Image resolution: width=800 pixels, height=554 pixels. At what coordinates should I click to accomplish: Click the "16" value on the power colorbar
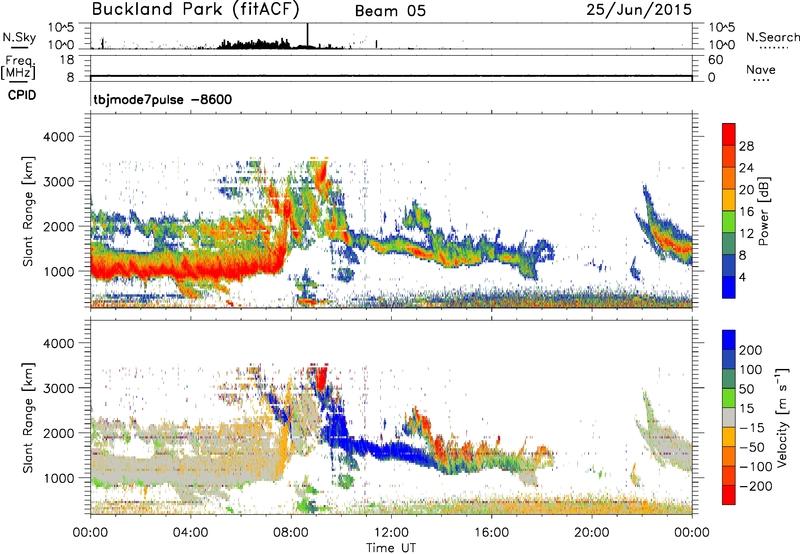click(x=746, y=212)
